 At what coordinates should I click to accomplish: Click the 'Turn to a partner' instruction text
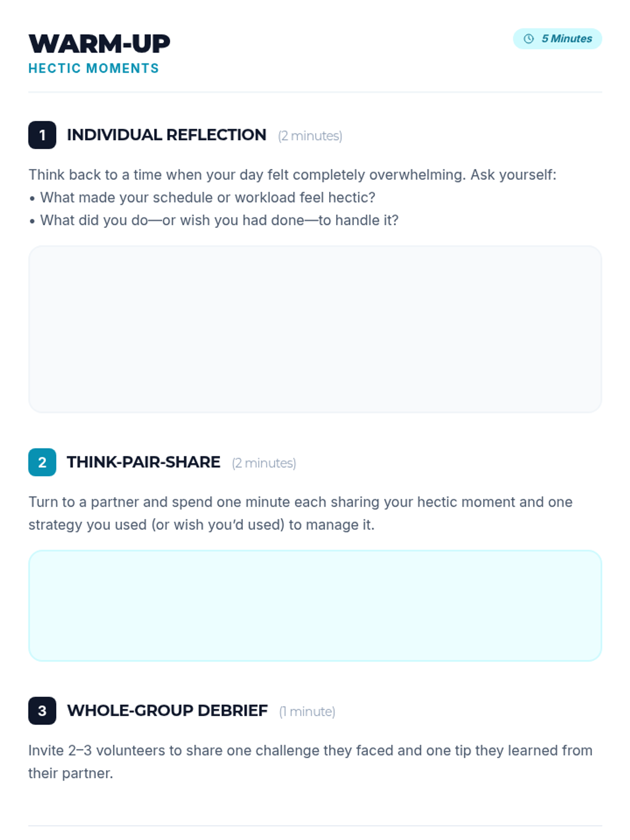[x=300, y=513]
